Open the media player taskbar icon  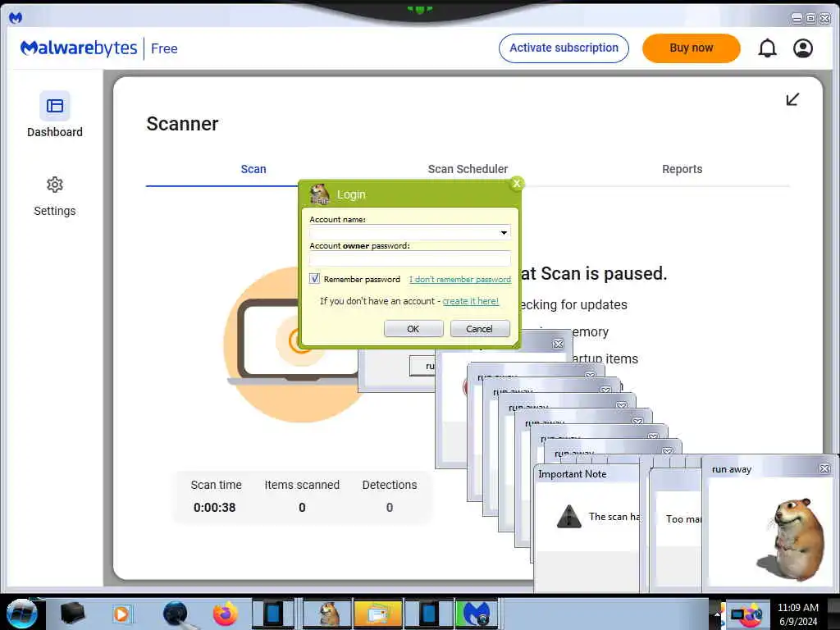[121, 614]
